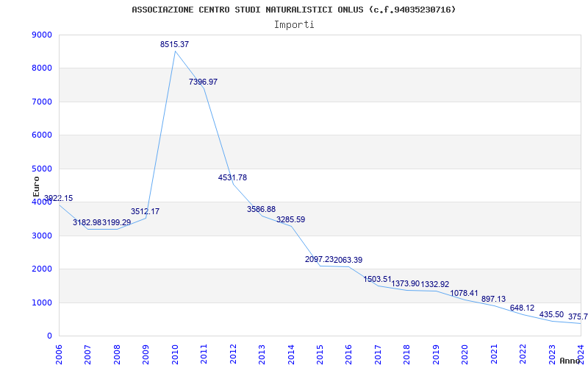The width and height of the screenshot is (588, 368).
Task: Click the 3922.15 data label
Action: [59, 198]
